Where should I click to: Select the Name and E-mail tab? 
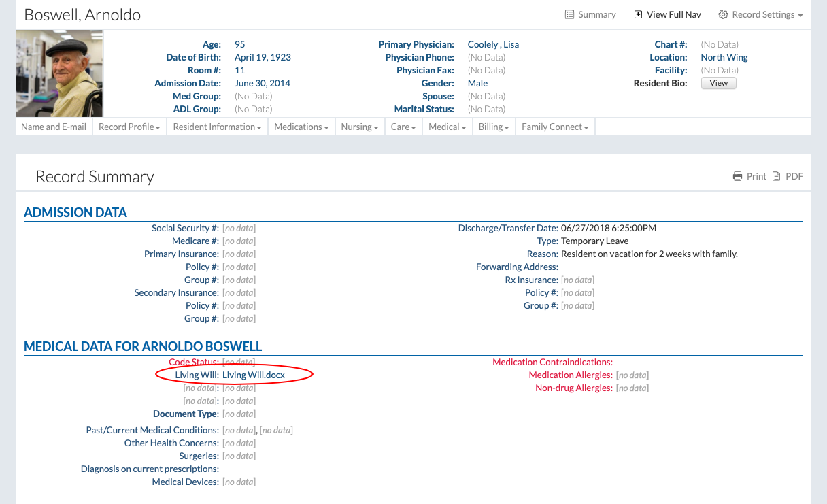[x=54, y=127]
